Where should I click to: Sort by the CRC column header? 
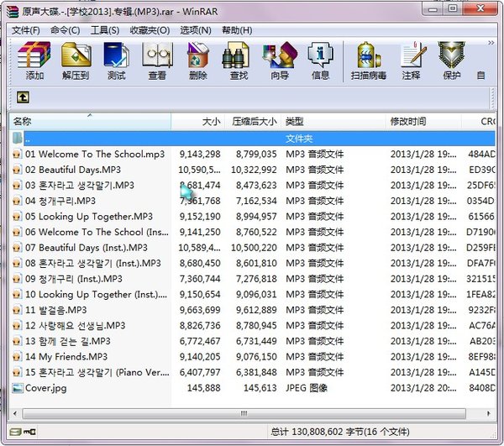[x=479, y=122]
